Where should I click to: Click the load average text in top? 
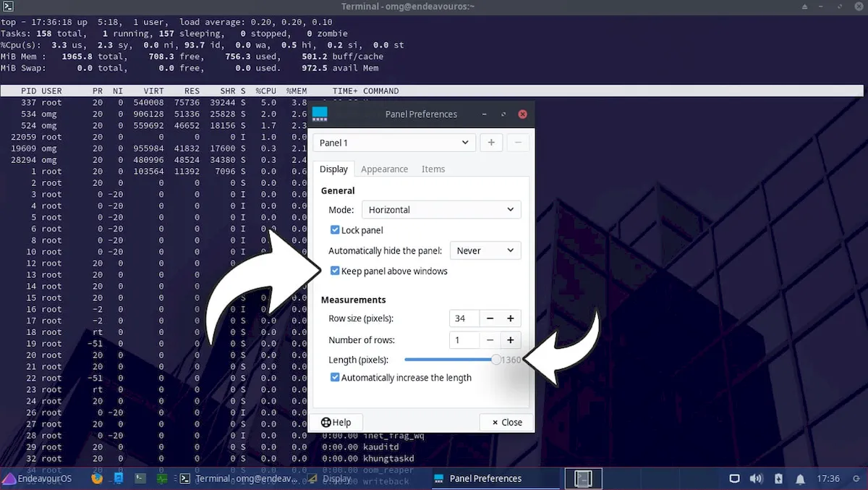256,22
